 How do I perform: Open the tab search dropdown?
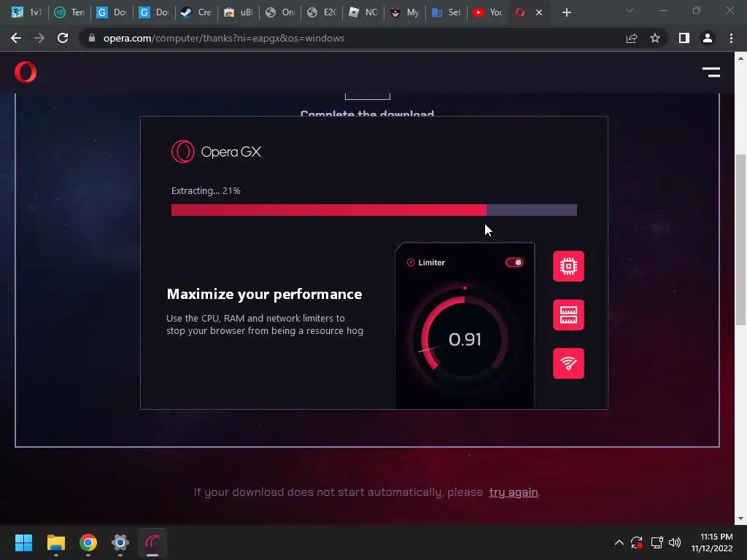pos(630,10)
